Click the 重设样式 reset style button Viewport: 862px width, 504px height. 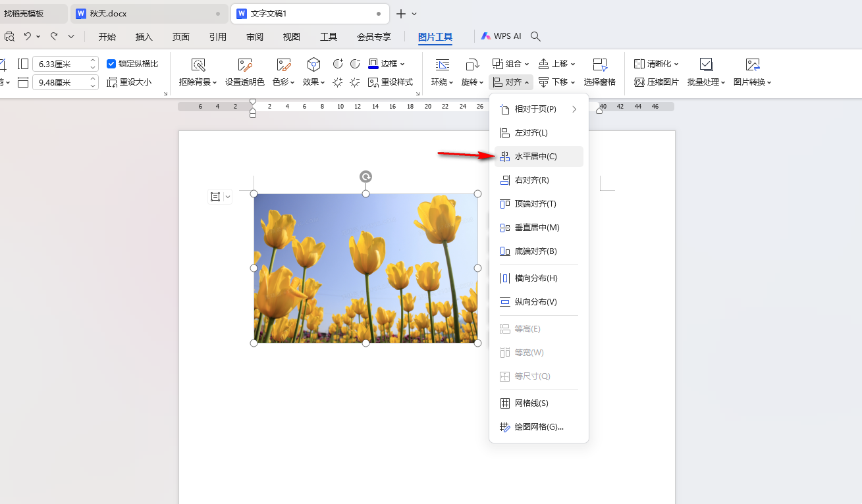coord(391,82)
